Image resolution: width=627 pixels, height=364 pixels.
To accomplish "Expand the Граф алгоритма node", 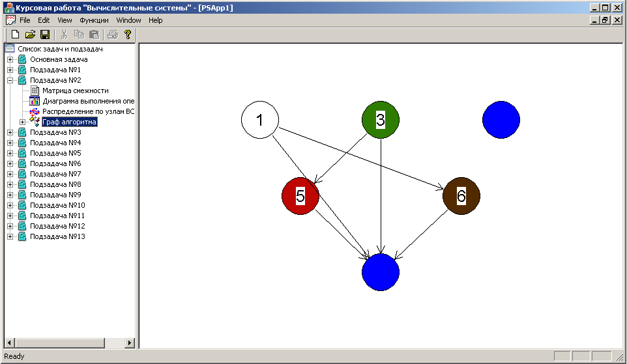I will (22, 122).
